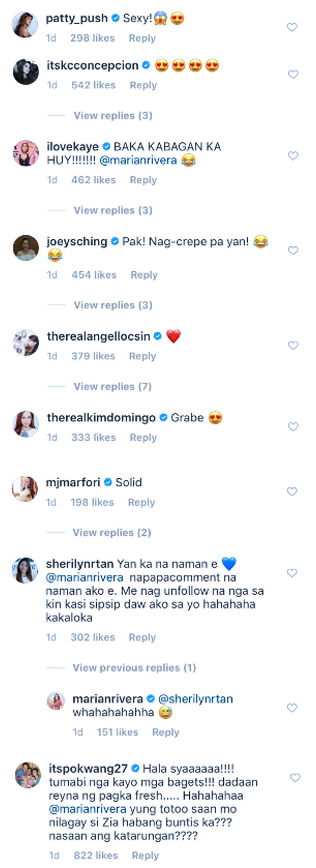View 7 replies under therealangellocsin's comment

point(112,386)
